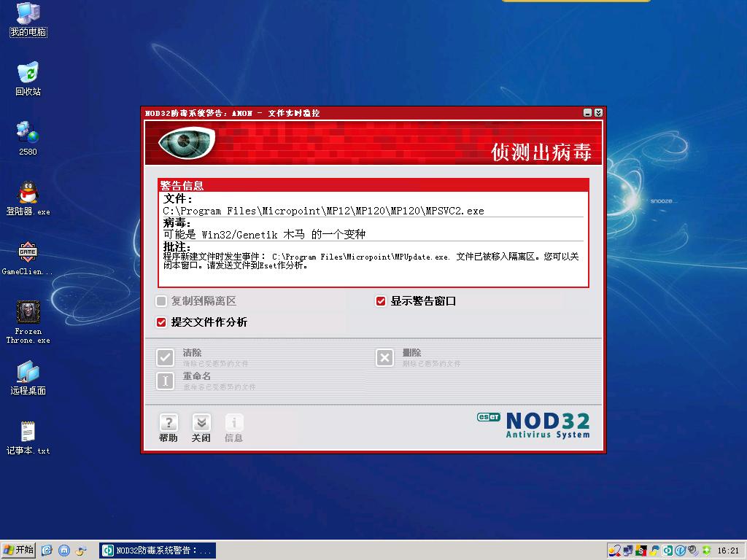Open the 我的电脑 desktop icon
Viewport: 747px width, 560px height.
coord(28,19)
